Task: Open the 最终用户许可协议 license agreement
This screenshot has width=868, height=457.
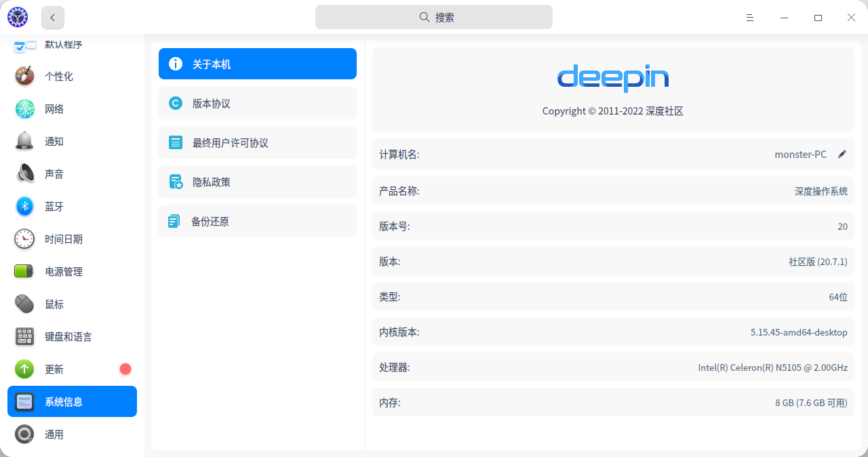Action: pyautogui.click(x=257, y=142)
